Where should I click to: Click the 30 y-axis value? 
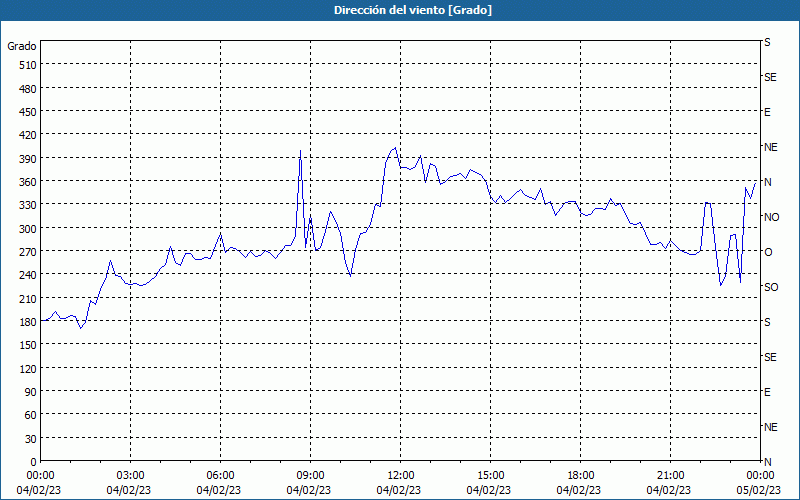pos(31,439)
